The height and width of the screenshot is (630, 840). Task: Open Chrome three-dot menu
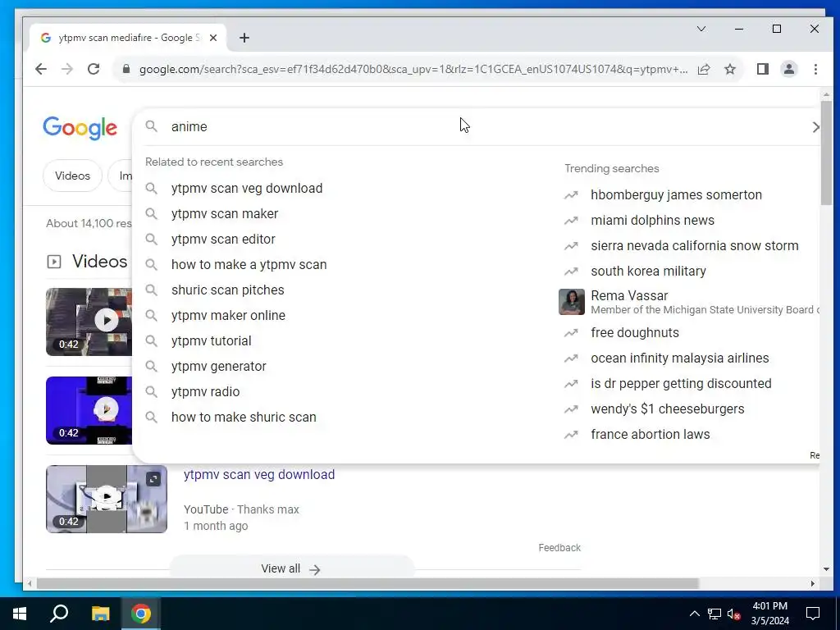[x=815, y=69]
